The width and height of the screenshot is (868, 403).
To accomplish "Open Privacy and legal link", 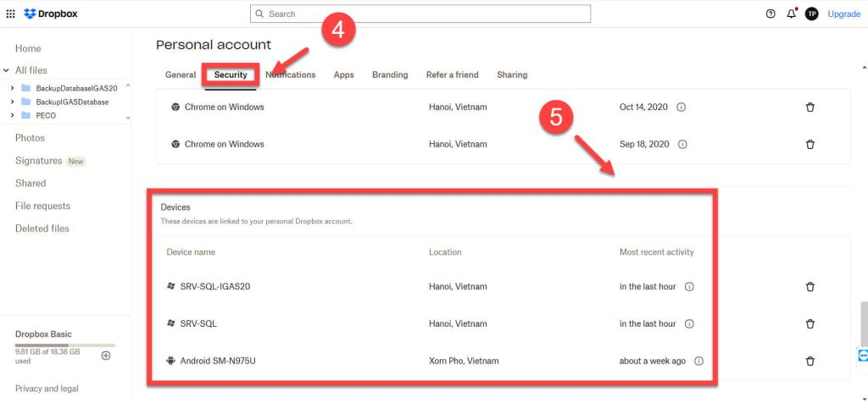I will [x=47, y=389].
